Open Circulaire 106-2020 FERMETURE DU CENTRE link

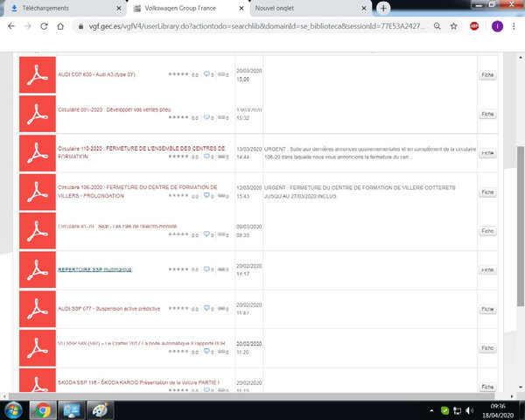(137, 192)
